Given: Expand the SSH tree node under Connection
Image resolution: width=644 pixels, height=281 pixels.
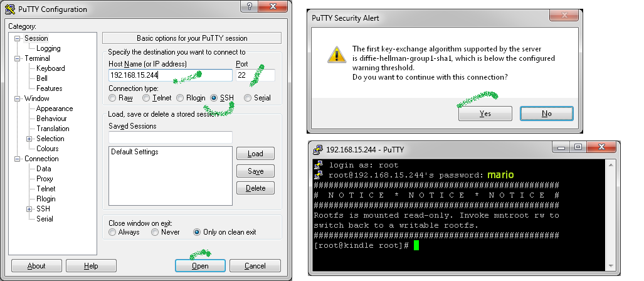Looking at the screenshot, I should tap(29, 209).
